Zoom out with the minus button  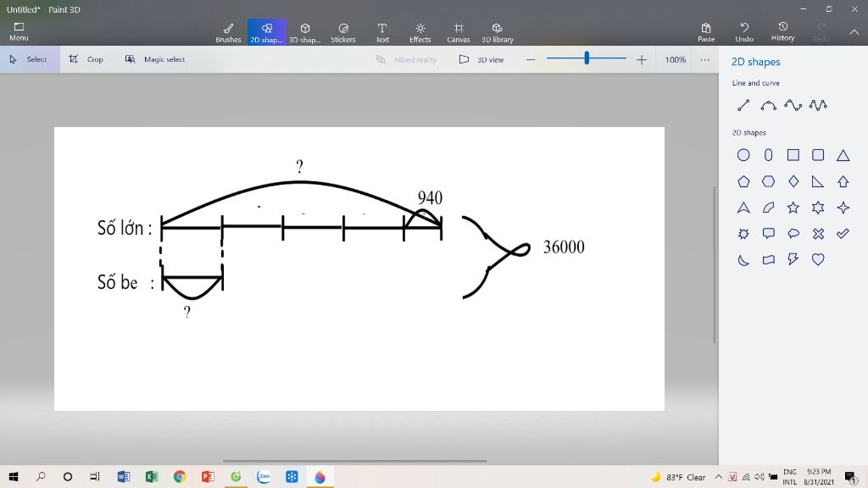coord(531,59)
